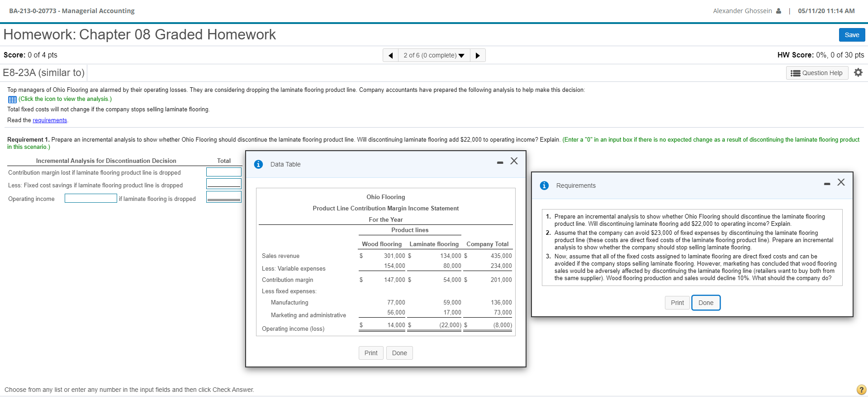Click the E8-23A (similar to) question label

(x=44, y=72)
